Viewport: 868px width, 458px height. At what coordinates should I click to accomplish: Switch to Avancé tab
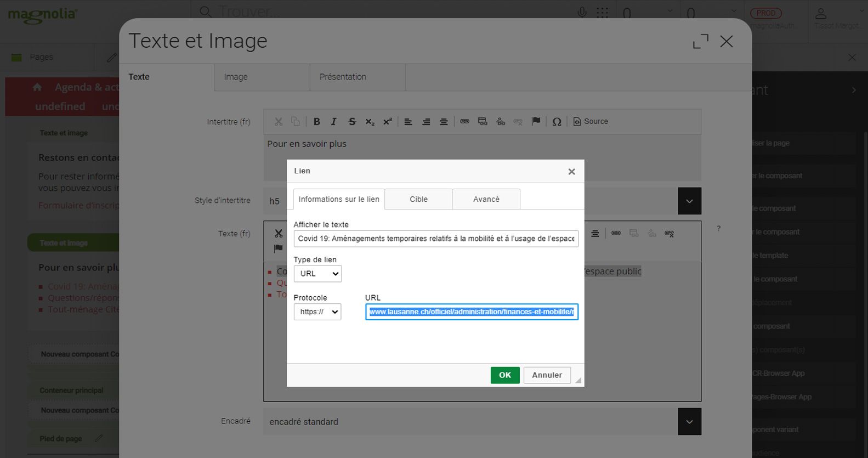coord(486,199)
